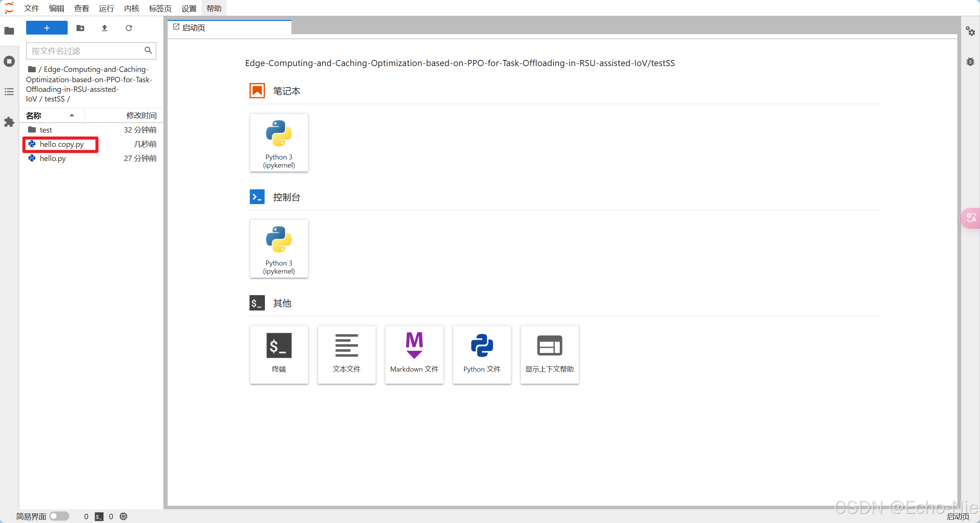The height and width of the screenshot is (523, 980).
Task: Toggle the 简易界面 simple interface switch
Action: coord(59,516)
